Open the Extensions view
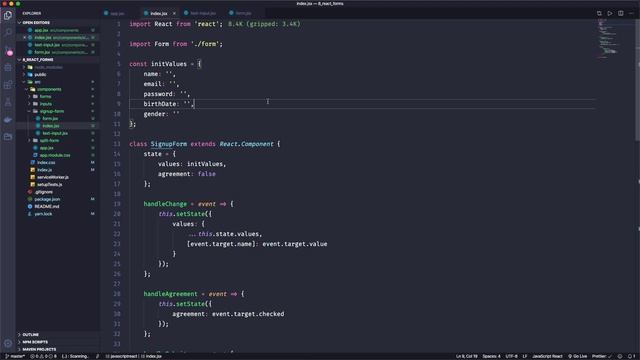The height and width of the screenshot is (360, 640). click(x=8, y=85)
